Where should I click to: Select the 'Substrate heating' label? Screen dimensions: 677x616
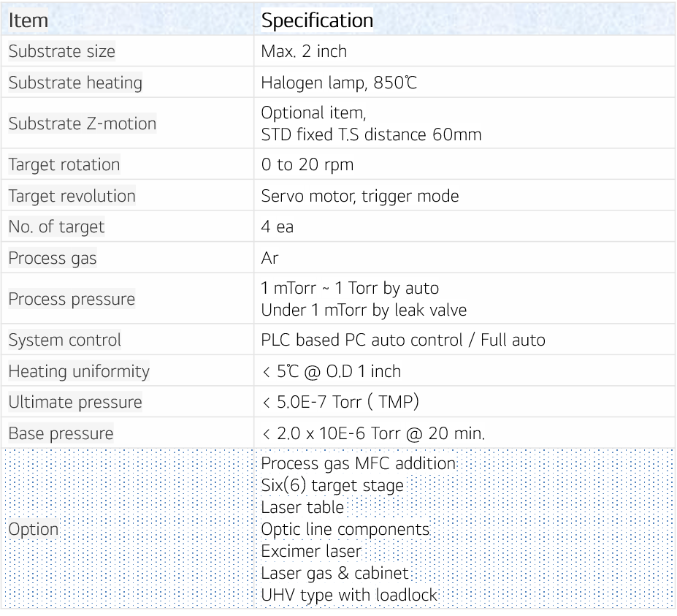pyautogui.click(x=75, y=83)
